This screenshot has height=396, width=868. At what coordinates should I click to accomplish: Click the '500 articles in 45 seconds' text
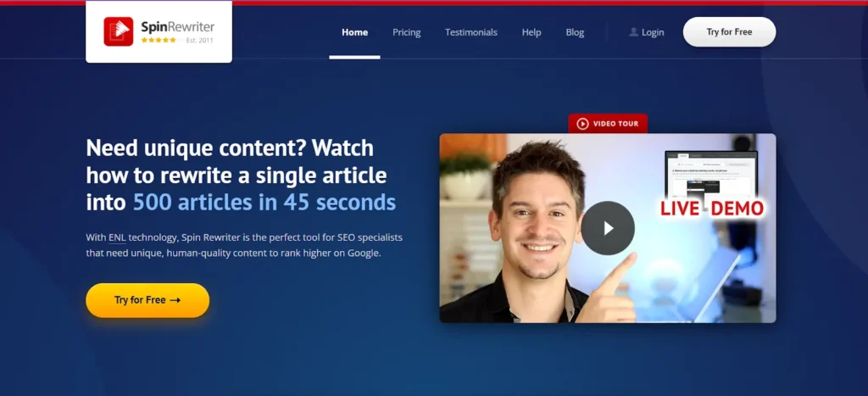click(x=264, y=203)
